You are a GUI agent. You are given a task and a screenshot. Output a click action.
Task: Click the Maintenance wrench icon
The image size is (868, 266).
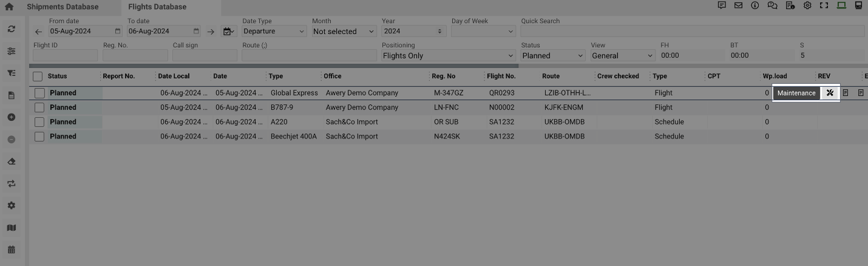coord(830,93)
